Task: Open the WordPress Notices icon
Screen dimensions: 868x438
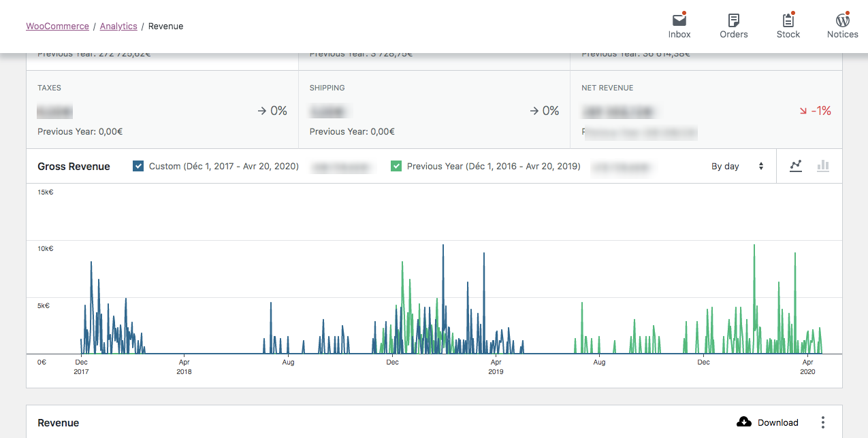Action: (x=842, y=20)
